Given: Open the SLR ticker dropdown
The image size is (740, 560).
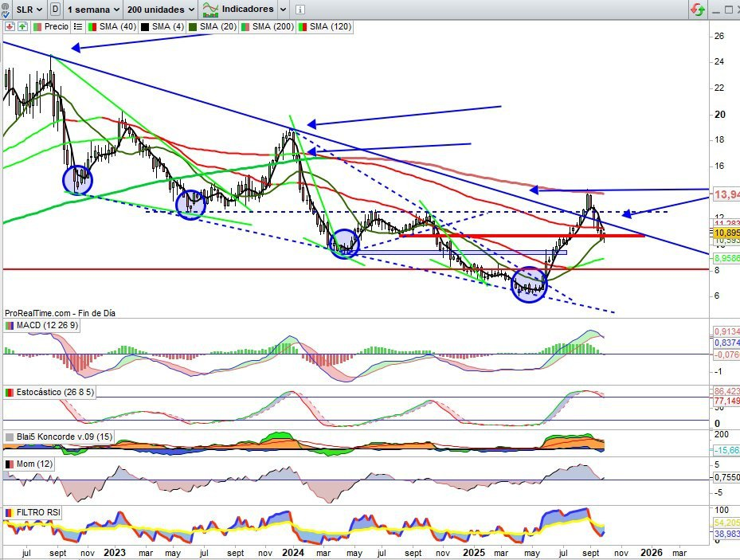Looking at the screenshot, I should pos(31,10).
